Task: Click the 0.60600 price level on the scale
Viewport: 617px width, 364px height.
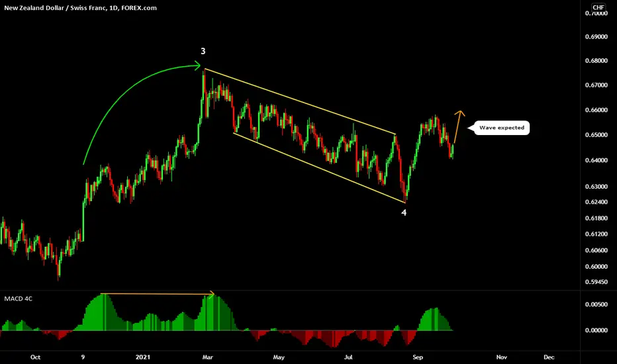Action: coord(596,250)
